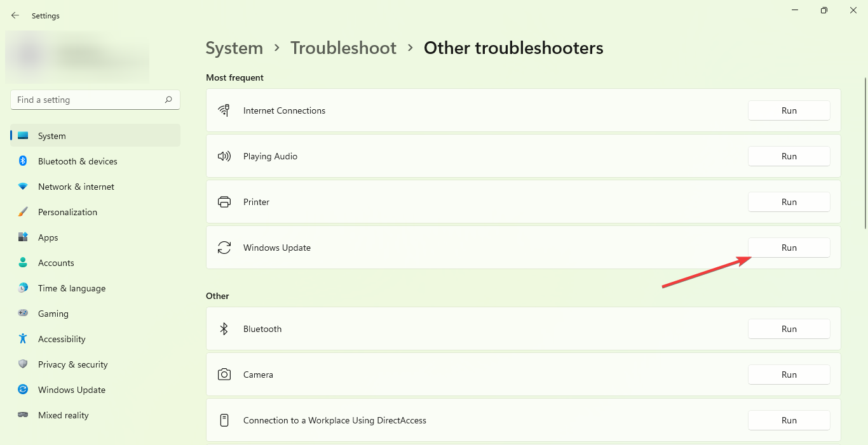Click the Find a setting search box
868x445 pixels.
[x=89, y=100]
